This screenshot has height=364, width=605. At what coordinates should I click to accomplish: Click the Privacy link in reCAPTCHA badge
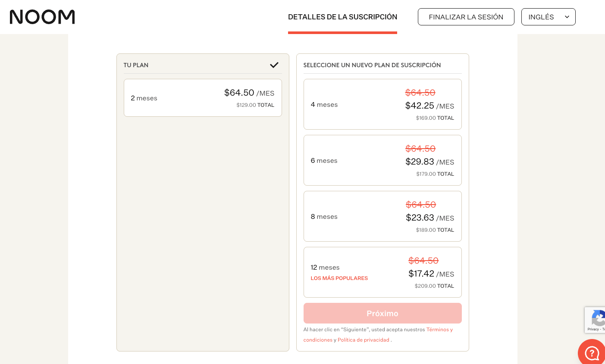[x=593, y=329]
